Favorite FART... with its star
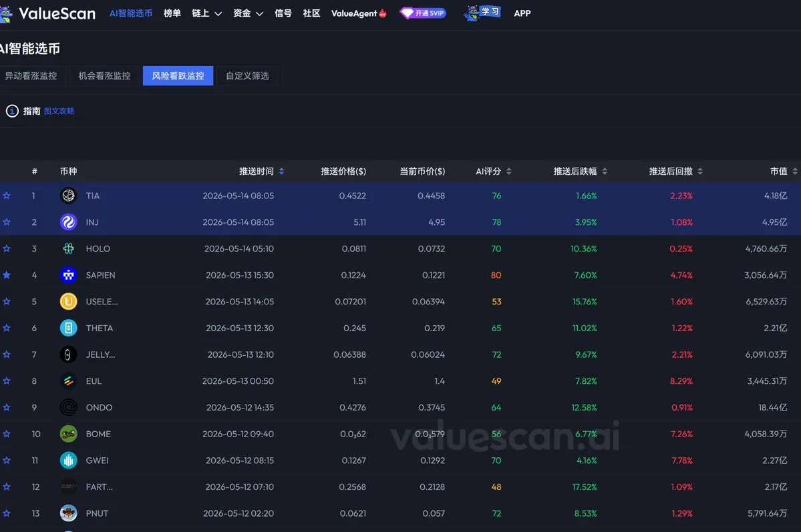The image size is (801, 532). [x=7, y=487]
